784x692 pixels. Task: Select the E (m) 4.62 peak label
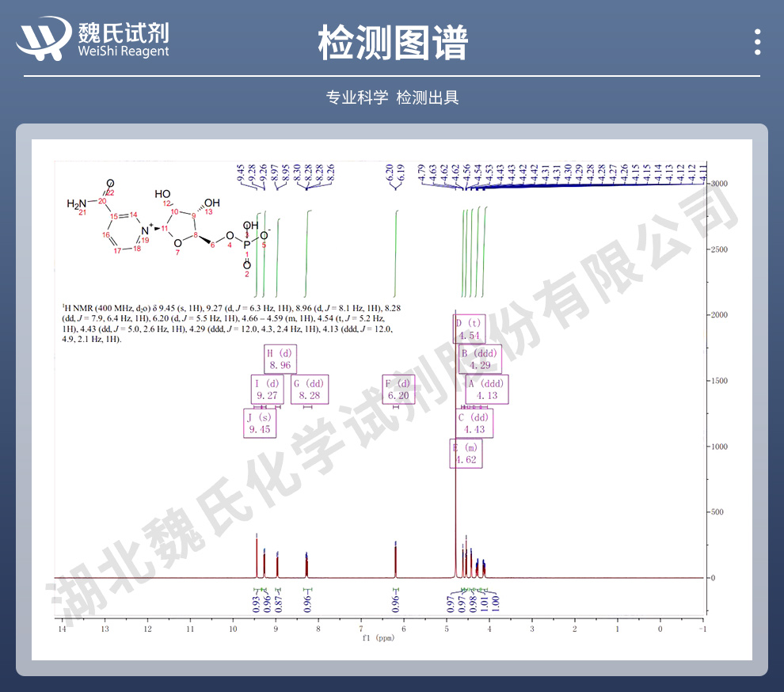(x=466, y=453)
